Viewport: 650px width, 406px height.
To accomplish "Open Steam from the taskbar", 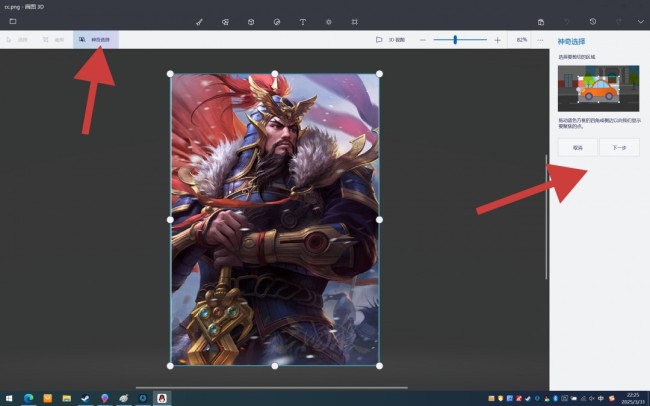I will coord(85,399).
